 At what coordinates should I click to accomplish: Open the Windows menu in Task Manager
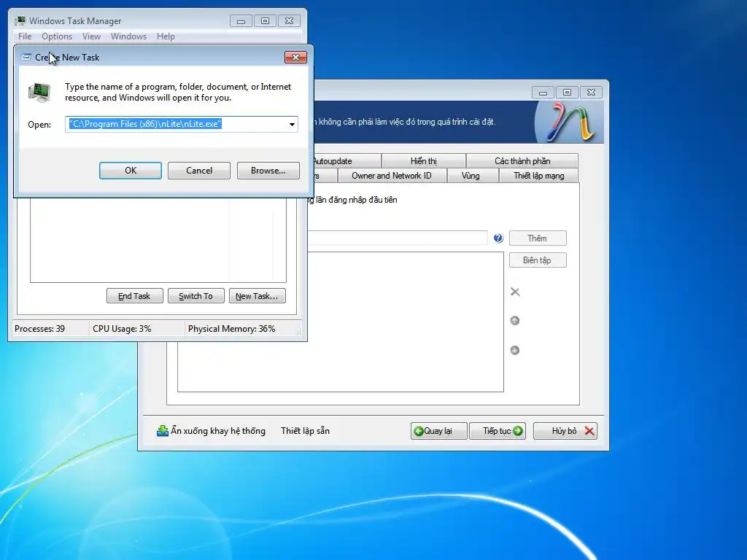pos(128,36)
